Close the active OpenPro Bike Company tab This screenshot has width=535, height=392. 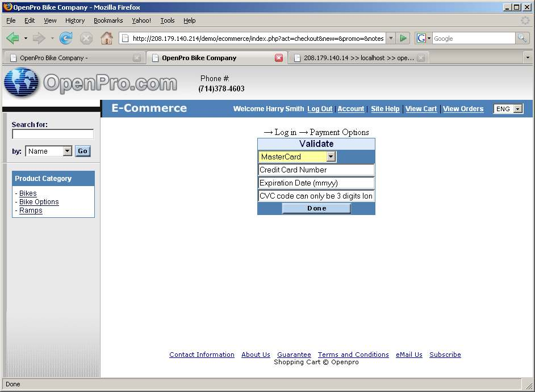pos(279,58)
